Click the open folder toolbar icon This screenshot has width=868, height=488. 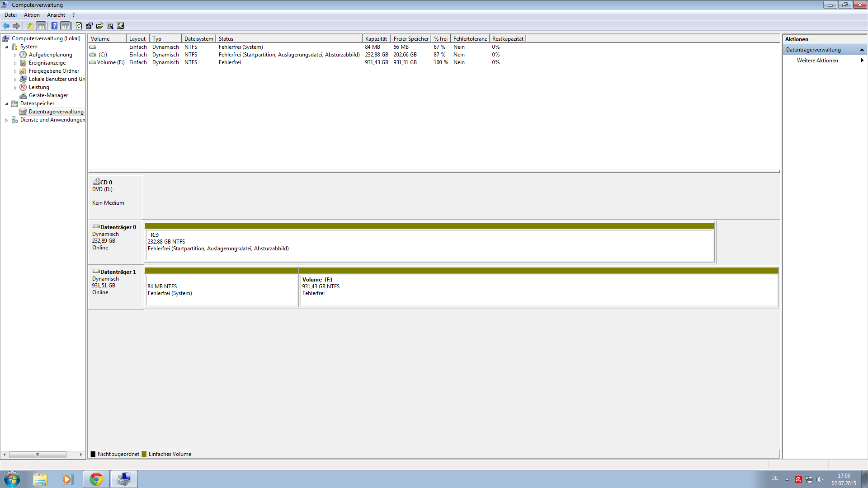[x=99, y=26]
